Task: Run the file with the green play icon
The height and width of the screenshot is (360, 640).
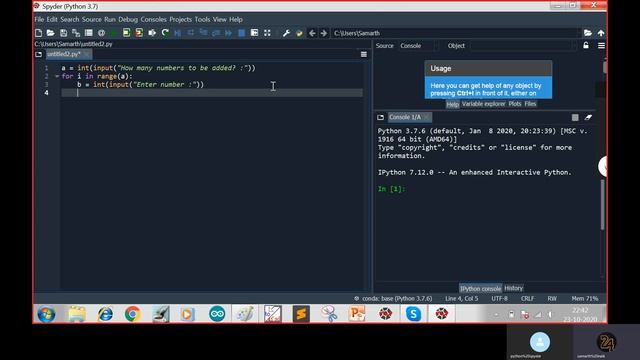Action: pyautogui.click(x=114, y=33)
